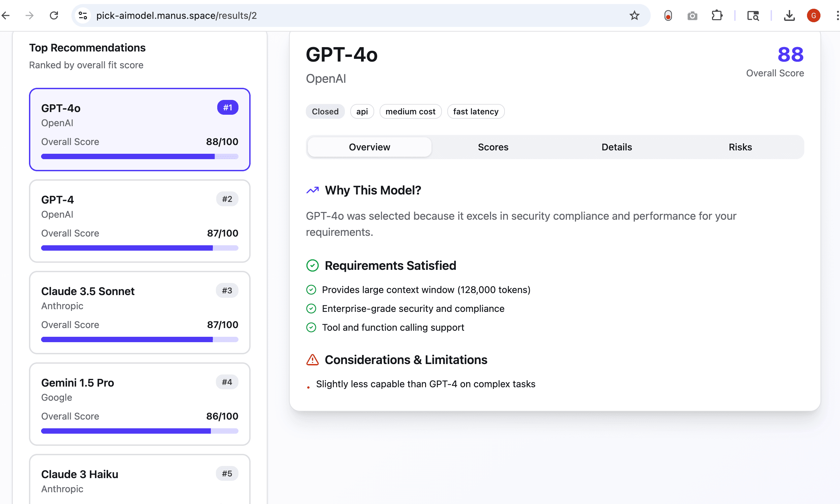This screenshot has width=840, height=504.
Task: Click the camera screenshot extension icon
Action: coord(692,15)
